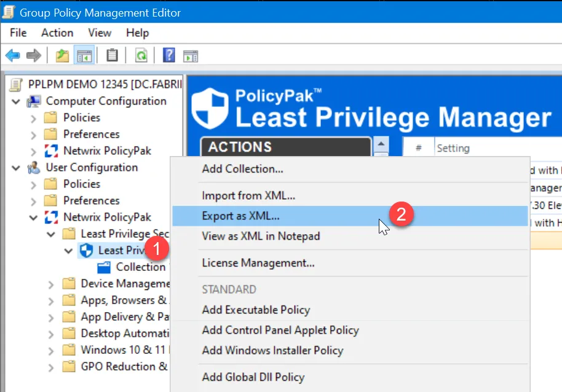Collapse the User Configuration Netwrix PolicyPak node
Image resolution: width=562 pixels, height=392 pixels.
point(34,218)
